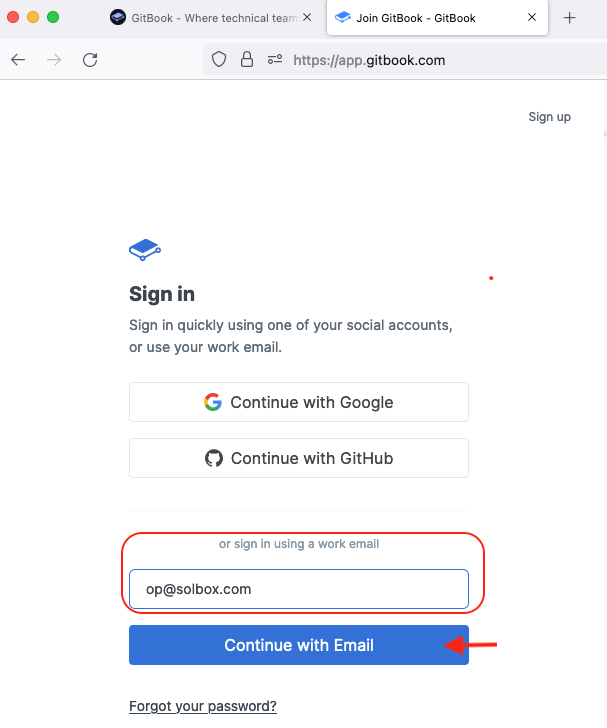Close the 'GitBook - Where technical team' tab
The height and width of the screenshot is (728, 607).
(x=307, y=18)
